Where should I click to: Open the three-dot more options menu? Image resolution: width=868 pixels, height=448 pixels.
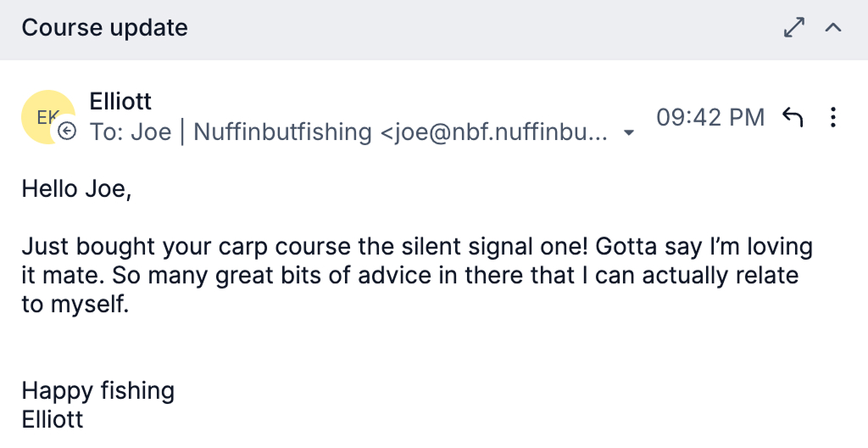pyautogui.click(x=832, y=117)
